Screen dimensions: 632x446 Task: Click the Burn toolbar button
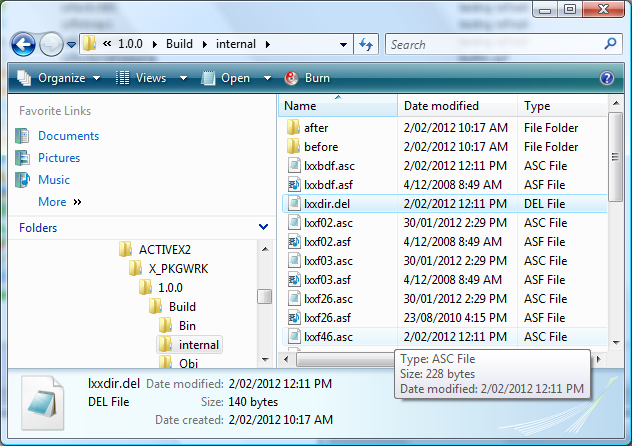point(307,78)
